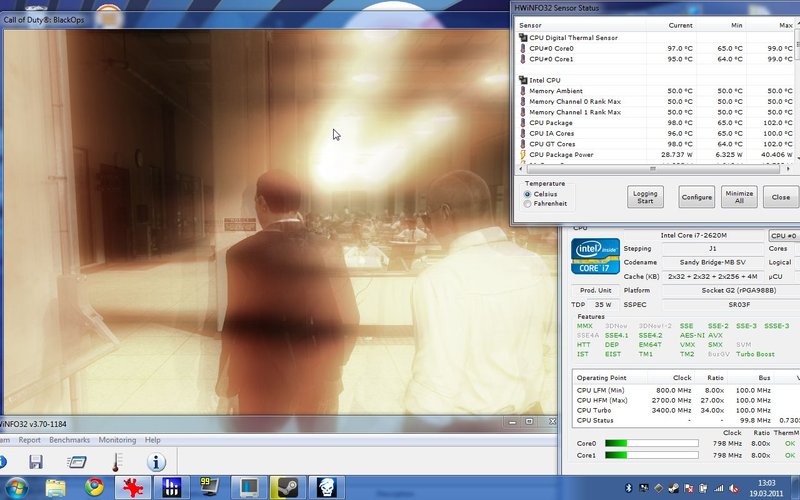Click the AES-NI feature flag
The height and width of the screenshot is (500, 800).
click(692, 336)
